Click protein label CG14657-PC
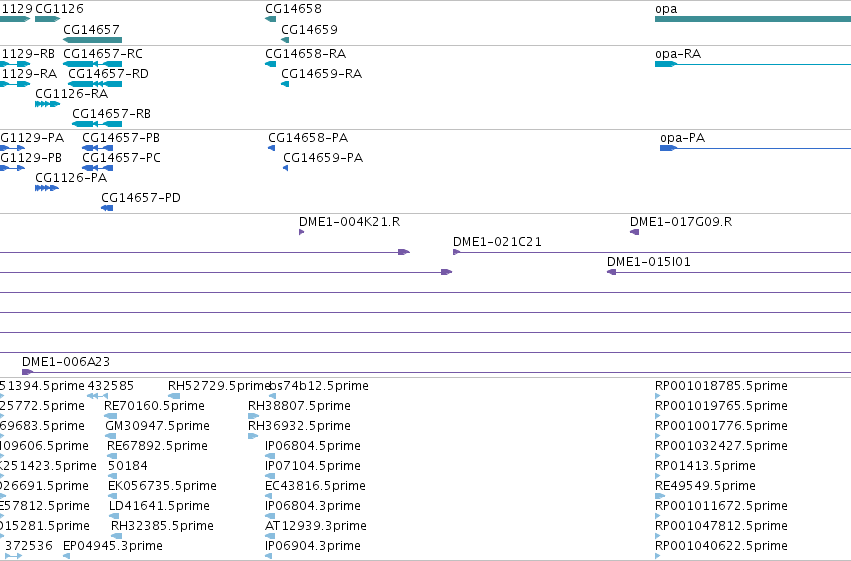 (122, 158)
